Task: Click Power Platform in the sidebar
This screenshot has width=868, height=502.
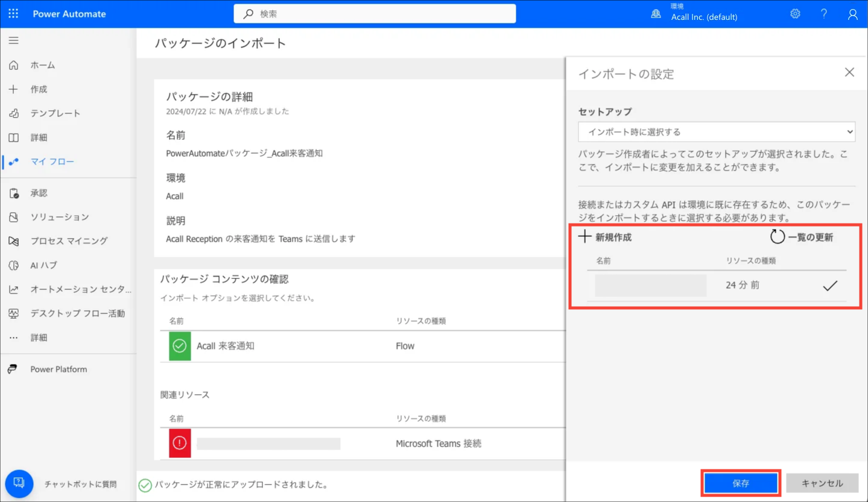Action: pyautogui.click(x=59, y=369)
